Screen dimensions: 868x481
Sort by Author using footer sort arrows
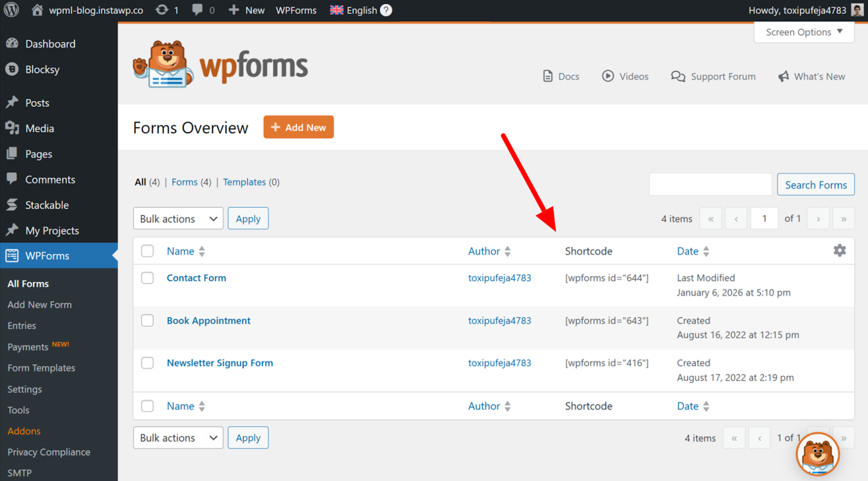tap(508, 406)
